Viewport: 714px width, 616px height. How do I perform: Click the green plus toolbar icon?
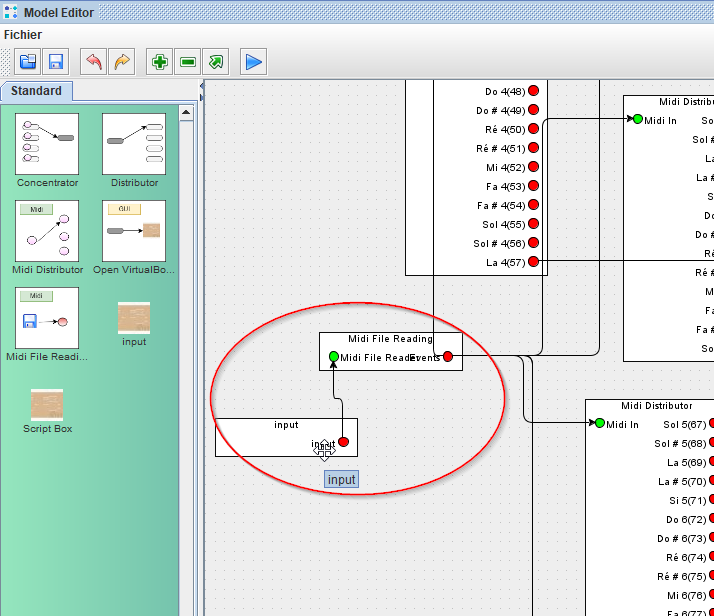click(x=159, y=62)
